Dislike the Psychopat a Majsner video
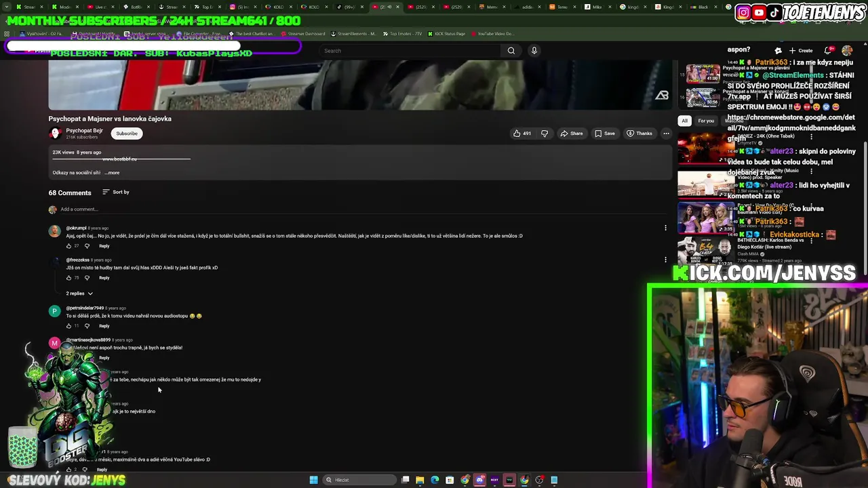 coord(544,134)
